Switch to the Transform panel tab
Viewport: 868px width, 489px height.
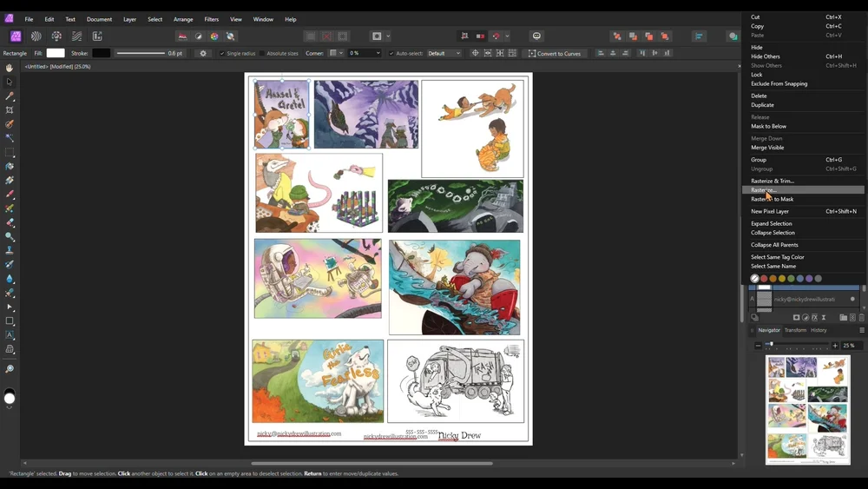pyautogui.click(x=795, y=330)
